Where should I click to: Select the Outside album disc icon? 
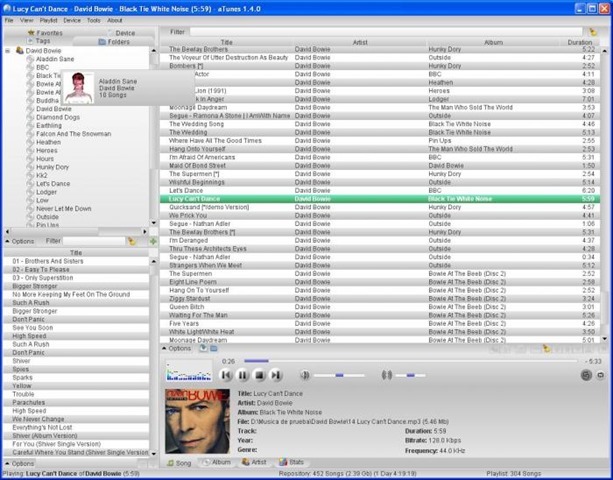pos(30,217)
